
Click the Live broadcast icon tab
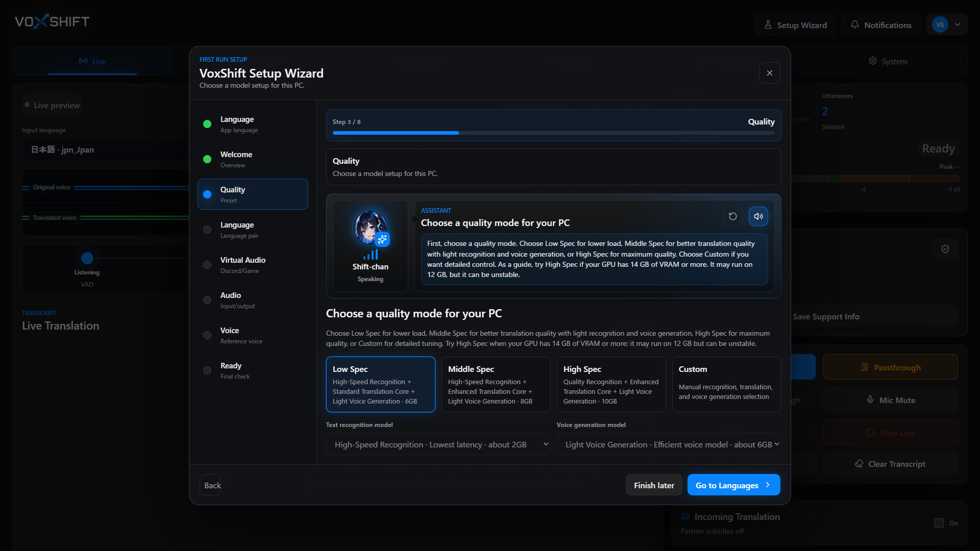coord(83,61)
